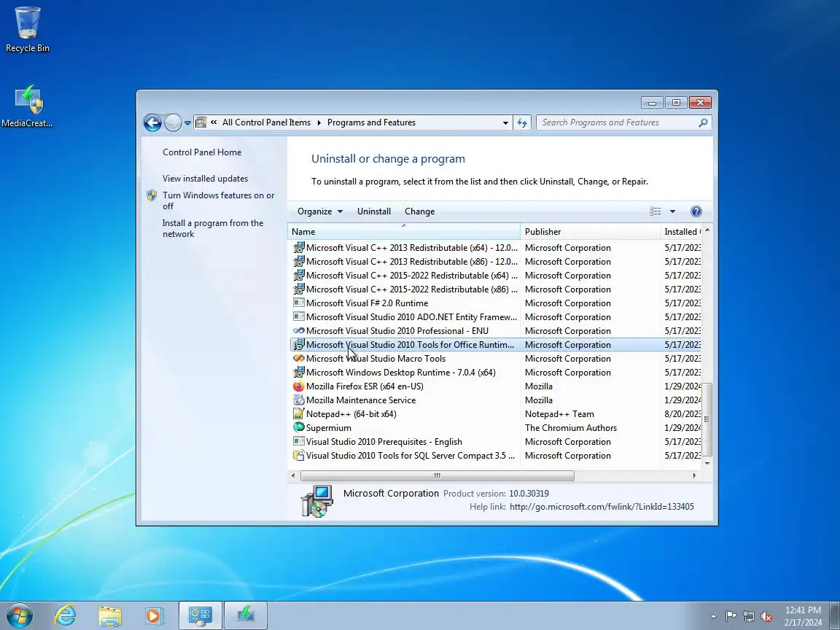Expand the arrow after All Control Panel Items
Screen dimensions: 840x630
pyautogui.click(x=319, y=122)
